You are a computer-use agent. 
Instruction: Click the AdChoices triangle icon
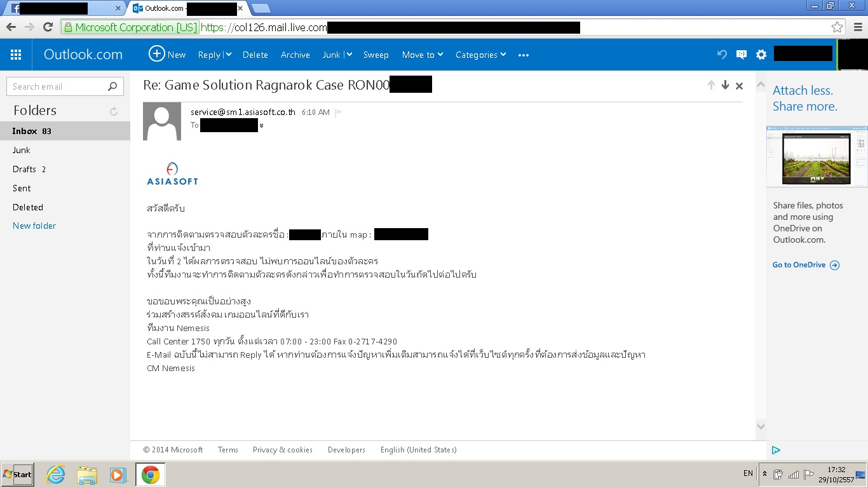pos(776,450)
